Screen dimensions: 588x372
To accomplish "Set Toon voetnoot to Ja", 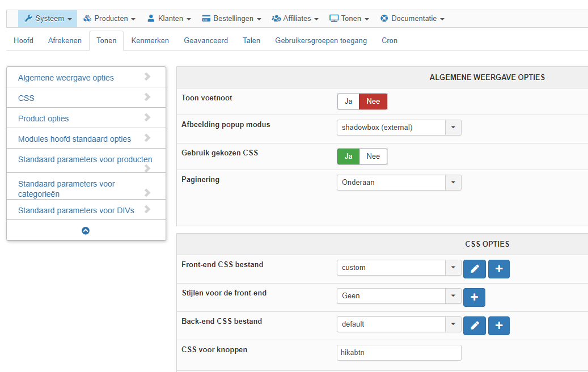I will (x=348, y=102).
